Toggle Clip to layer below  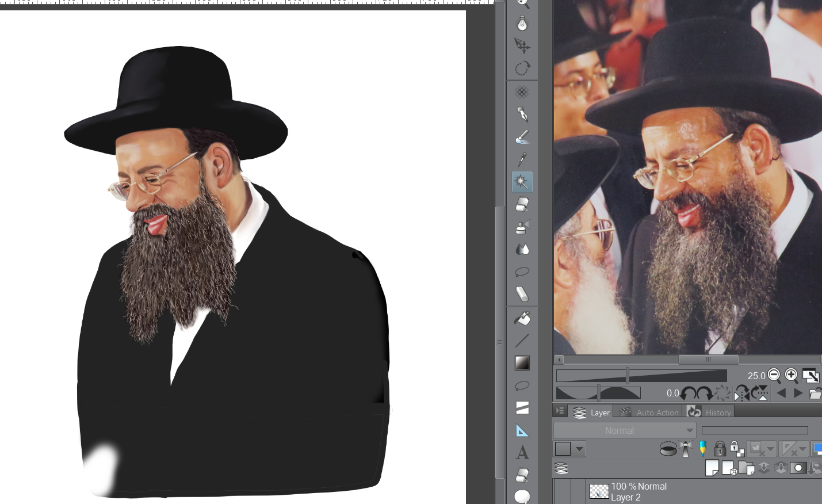pos(668,449)
